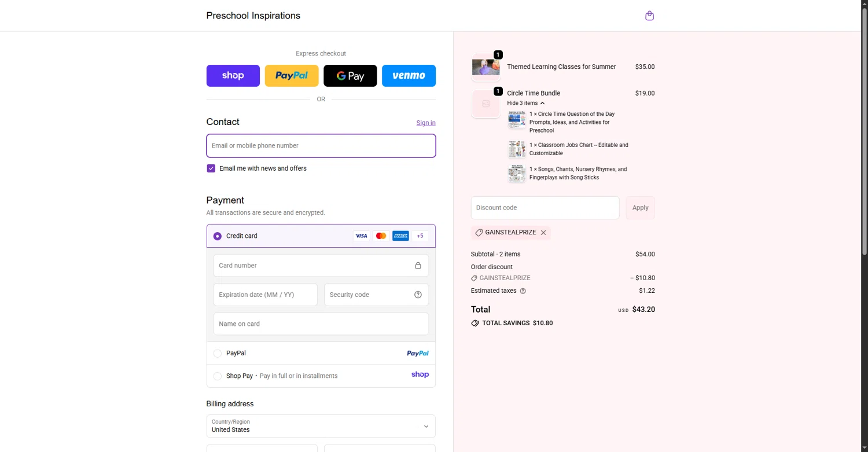Remove the GAINSTEALPRIZE discount code
The height and width of the screenshot is (452, 868).
(543, 233)
